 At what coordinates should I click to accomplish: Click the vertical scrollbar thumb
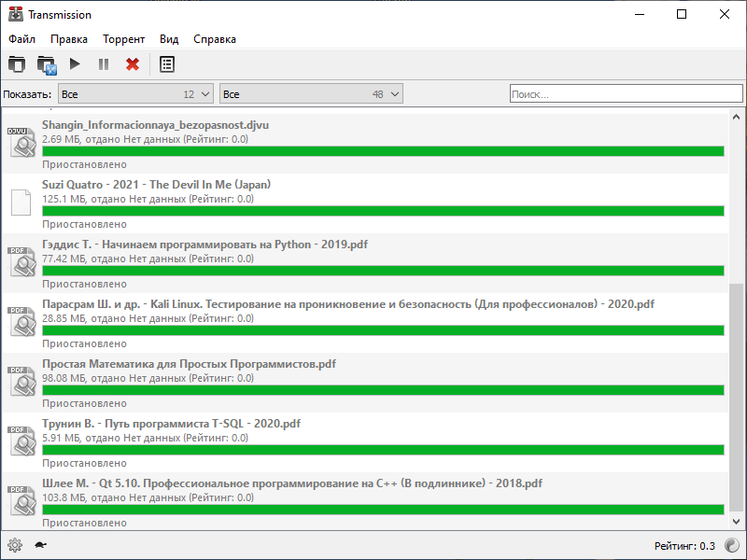coord(736,397)
